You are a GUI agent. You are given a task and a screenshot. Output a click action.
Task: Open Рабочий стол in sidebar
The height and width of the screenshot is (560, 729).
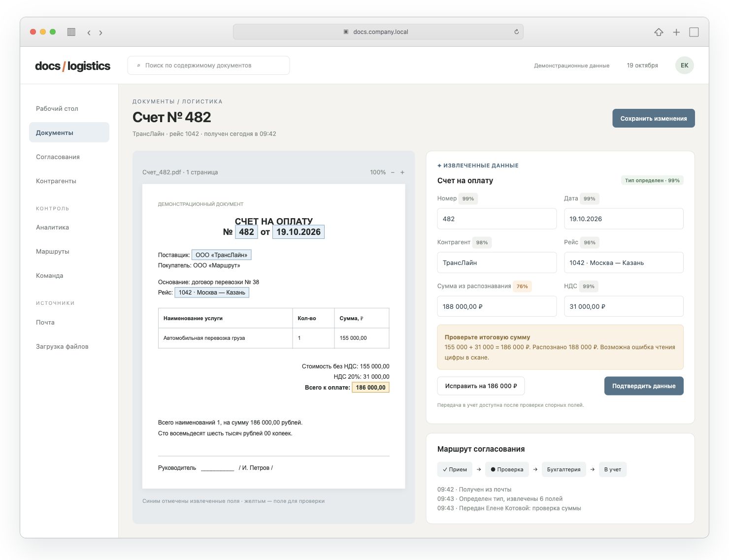[x=69, y=108]
